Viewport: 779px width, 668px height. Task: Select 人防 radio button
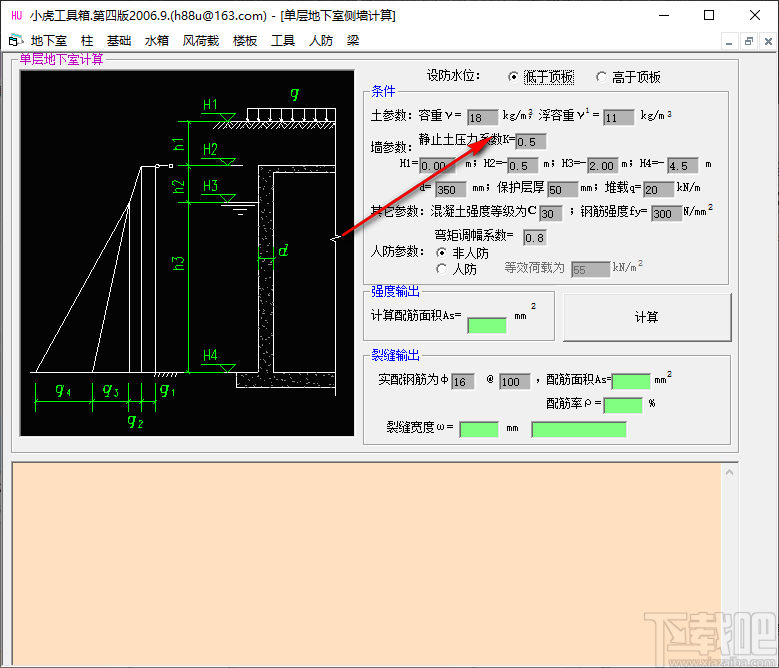tap(456, 269)
